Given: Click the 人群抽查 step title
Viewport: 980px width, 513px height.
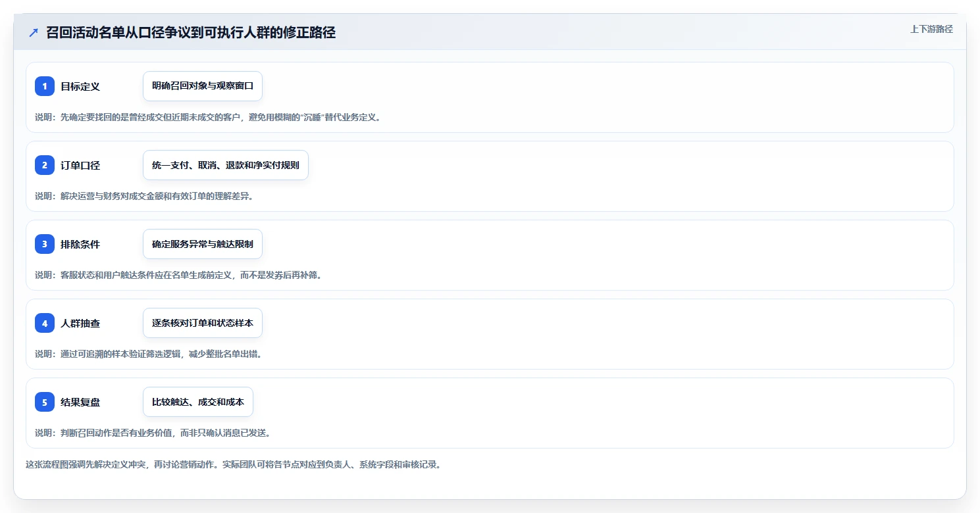Looking at the screenshot, I should point(80,323).
